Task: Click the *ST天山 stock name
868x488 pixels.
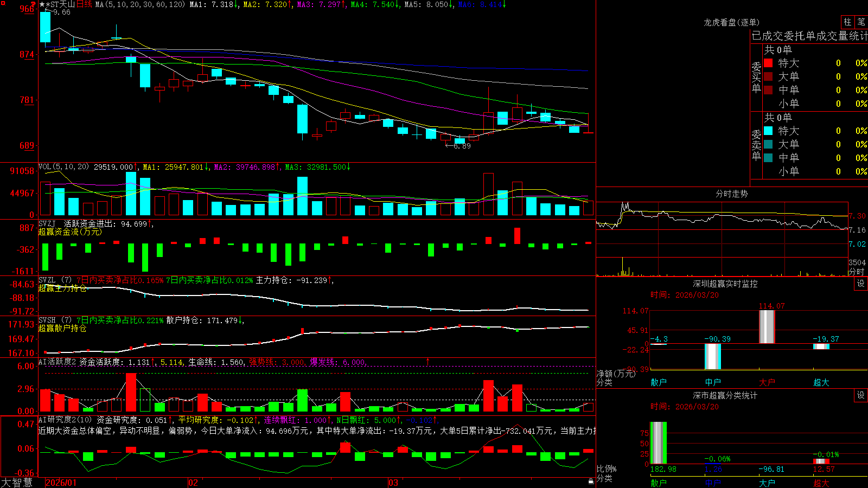Action: pyautogui.click(x=60, y=4)
